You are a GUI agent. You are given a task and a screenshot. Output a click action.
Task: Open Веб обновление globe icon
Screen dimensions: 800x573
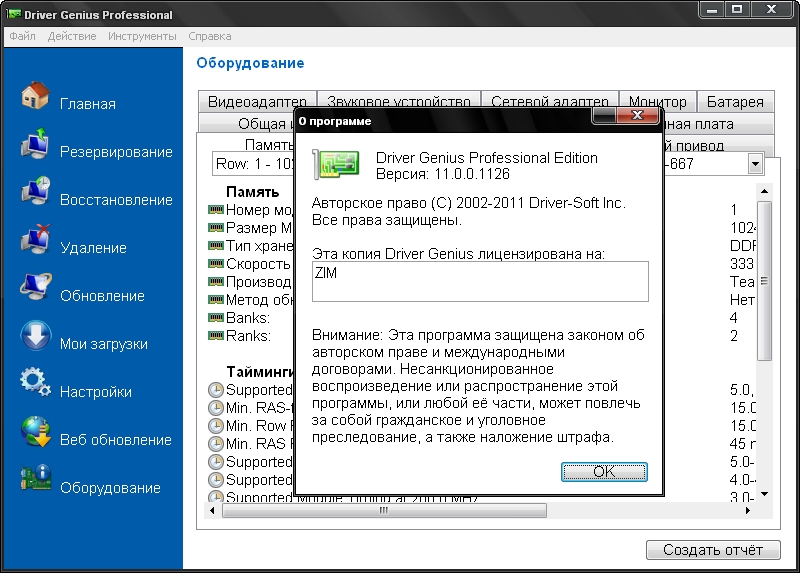click(35, 431)
